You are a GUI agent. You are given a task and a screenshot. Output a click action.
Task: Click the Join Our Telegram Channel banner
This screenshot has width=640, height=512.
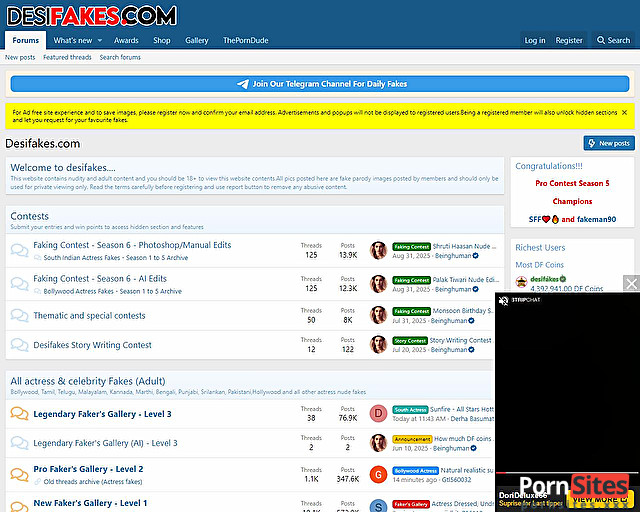(x=320, y=84)
